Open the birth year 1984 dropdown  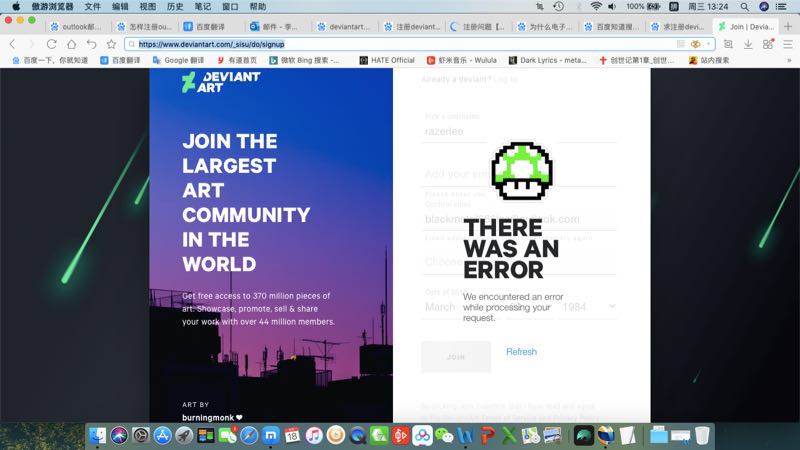588,307
